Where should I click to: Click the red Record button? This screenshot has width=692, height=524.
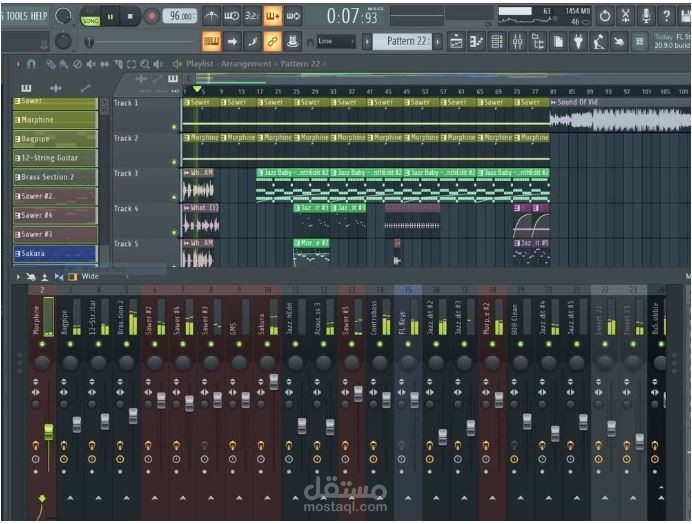click(x=151, y=17)
